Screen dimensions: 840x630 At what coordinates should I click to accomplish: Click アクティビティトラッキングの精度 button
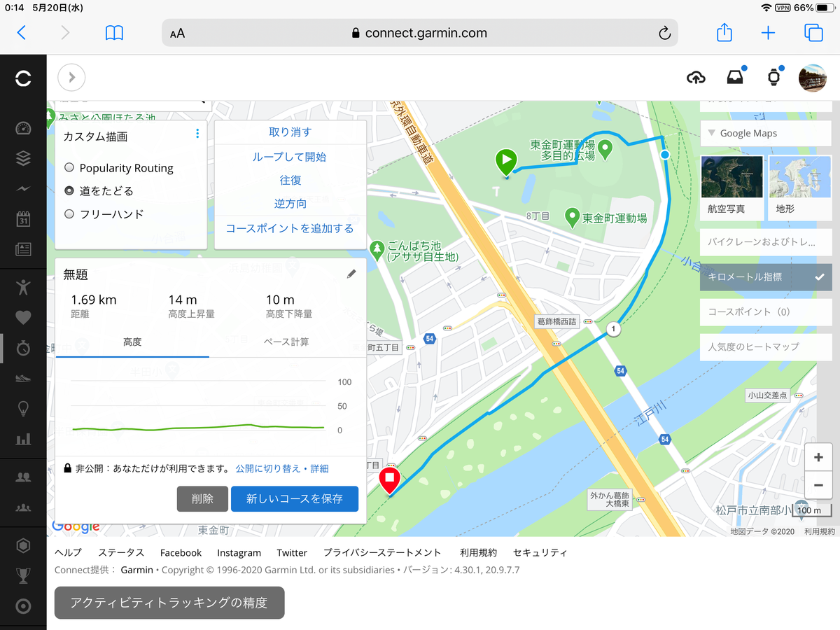[169, 603]
